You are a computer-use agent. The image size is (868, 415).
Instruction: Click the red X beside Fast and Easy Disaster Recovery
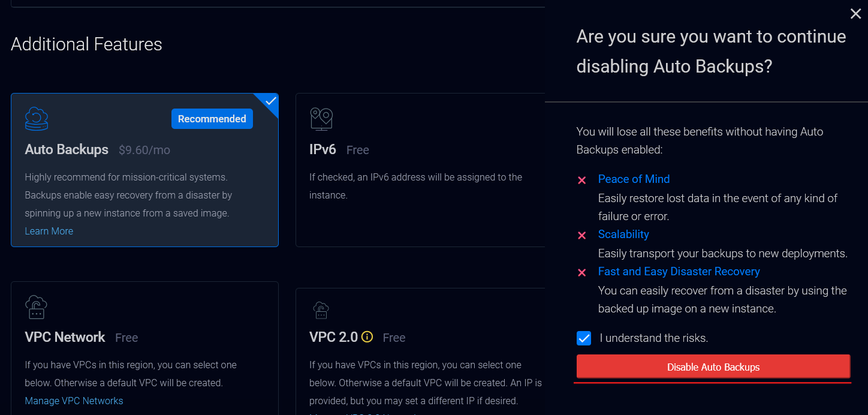581,272
